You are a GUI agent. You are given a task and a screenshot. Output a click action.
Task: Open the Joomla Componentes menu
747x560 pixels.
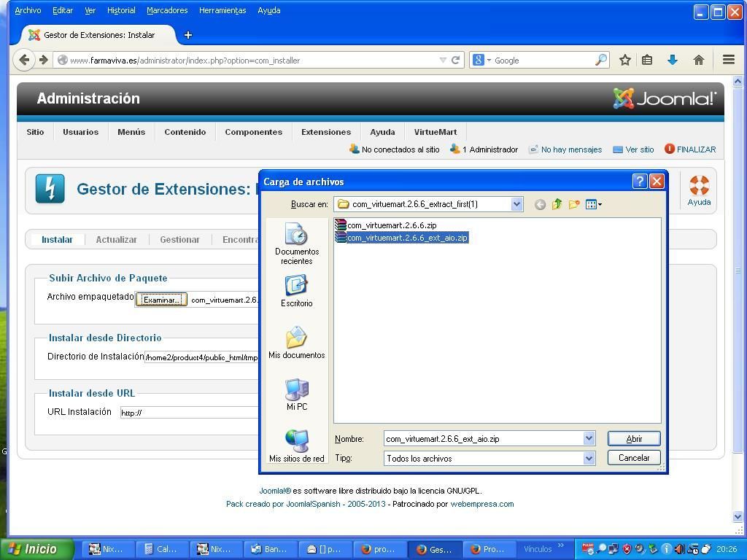coord(253,132)
